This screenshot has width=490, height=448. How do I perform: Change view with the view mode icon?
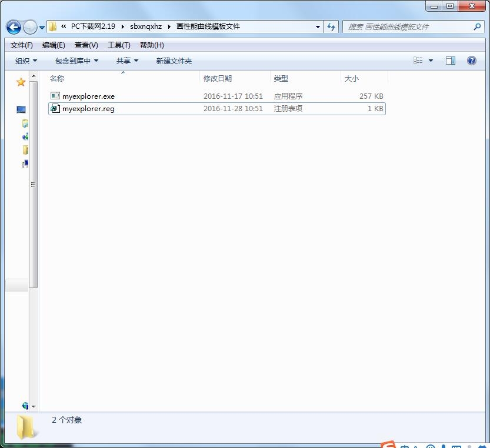tap(418, 61)
